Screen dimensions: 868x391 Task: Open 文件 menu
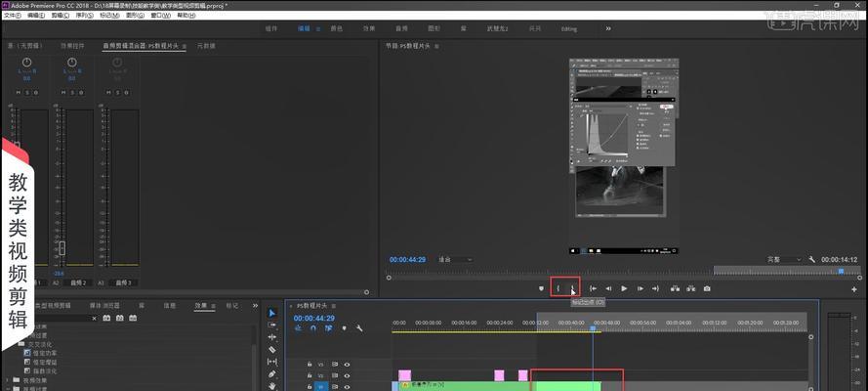(12, 16)
